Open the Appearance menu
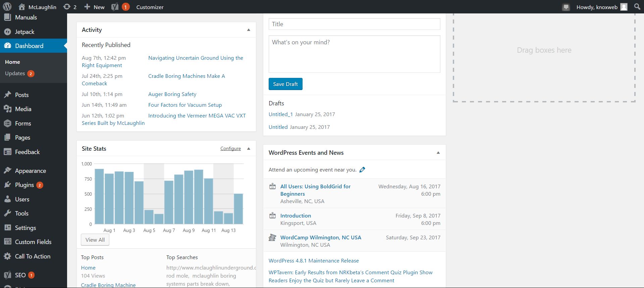The image size is (644, 288). pos(30,171)
